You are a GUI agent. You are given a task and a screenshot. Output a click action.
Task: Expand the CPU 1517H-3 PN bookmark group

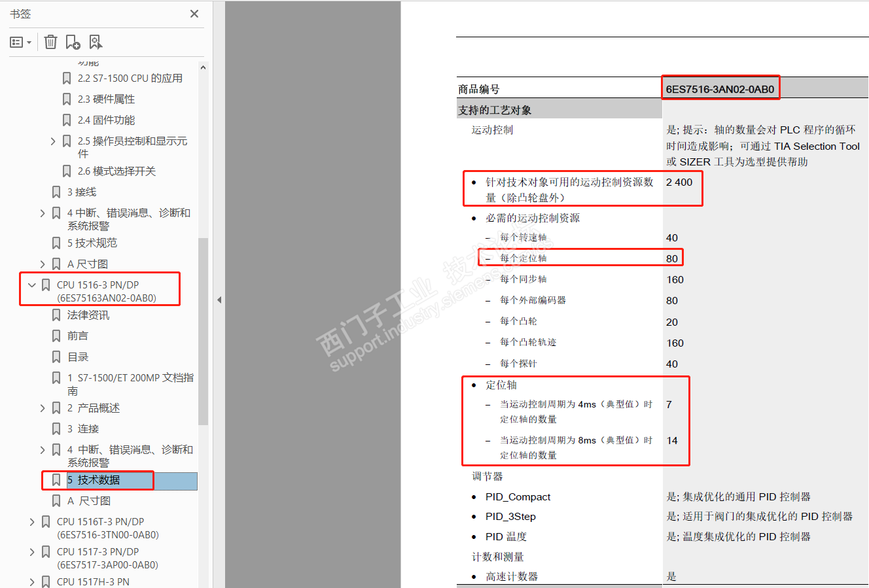coord(32,581)
